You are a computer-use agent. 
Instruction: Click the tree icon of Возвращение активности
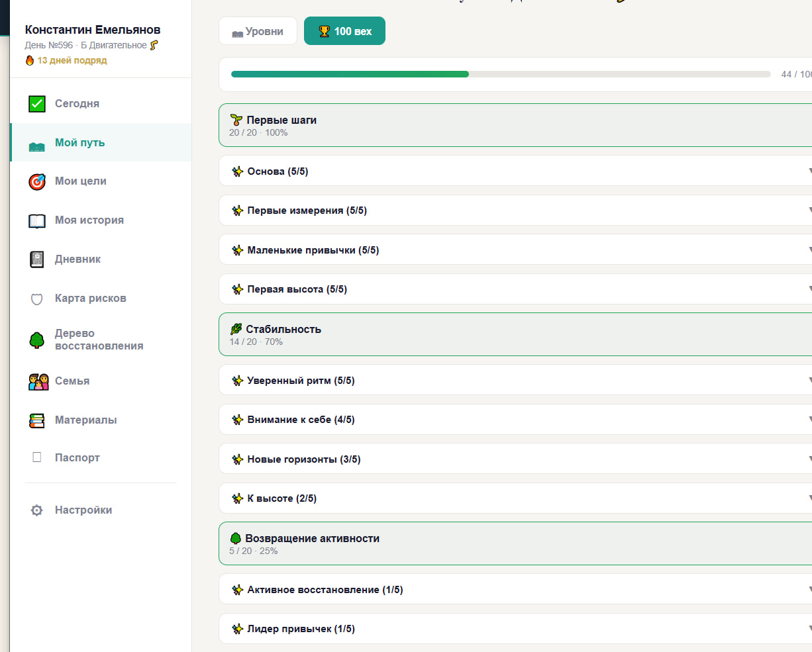[235, 538]
